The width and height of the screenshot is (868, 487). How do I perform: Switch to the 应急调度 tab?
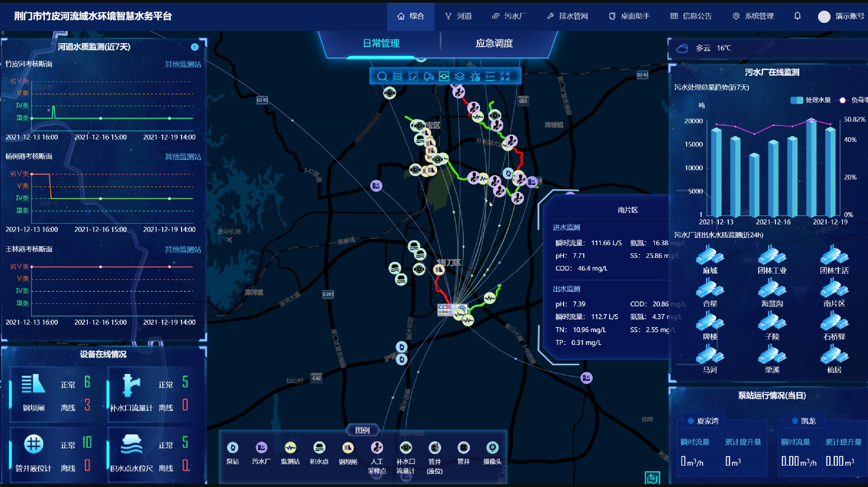[494, 44]
